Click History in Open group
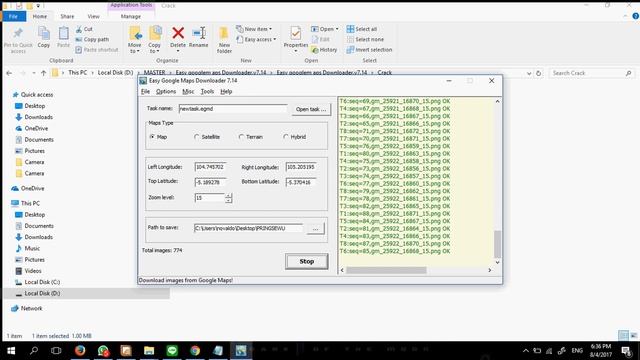The image size is (640, 360). tap(324, 50)
